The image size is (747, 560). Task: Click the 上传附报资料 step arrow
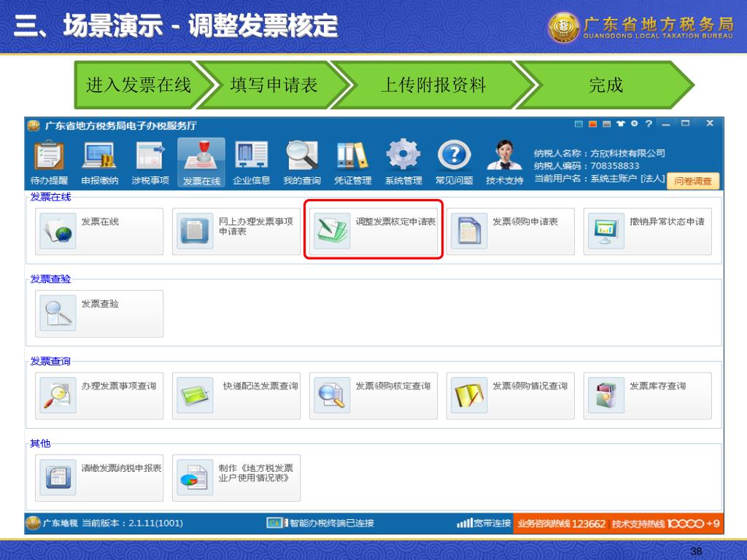433,85
